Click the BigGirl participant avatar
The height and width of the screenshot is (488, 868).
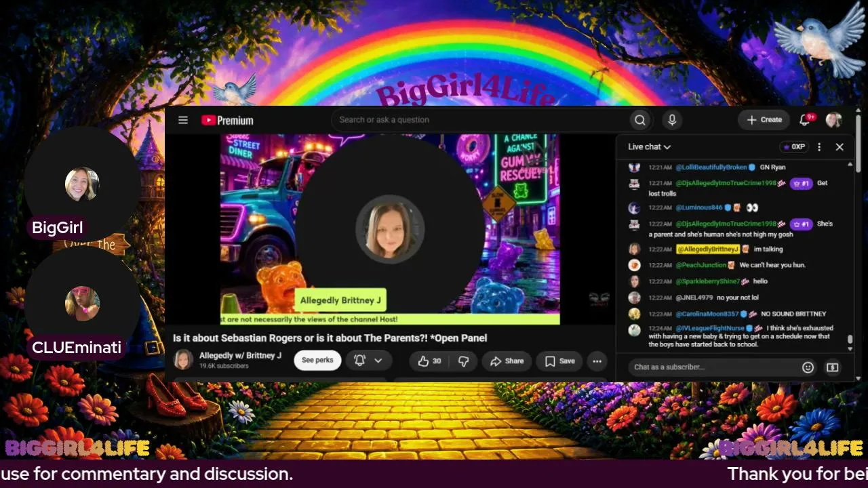pos(82,184)
